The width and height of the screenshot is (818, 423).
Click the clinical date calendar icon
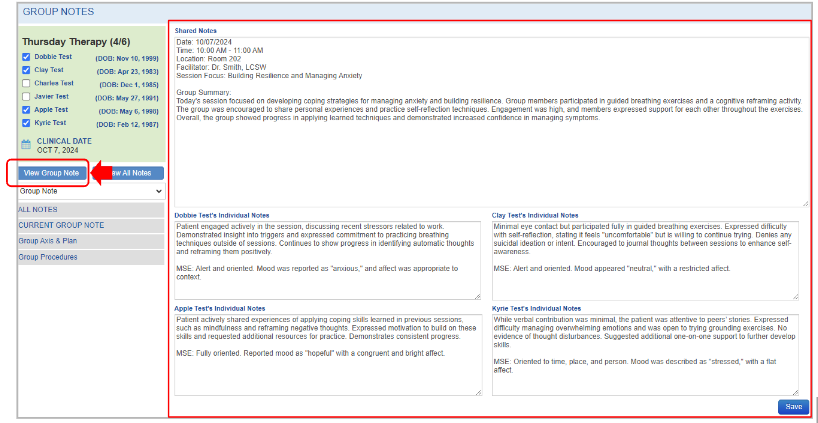tap(26, 145)
